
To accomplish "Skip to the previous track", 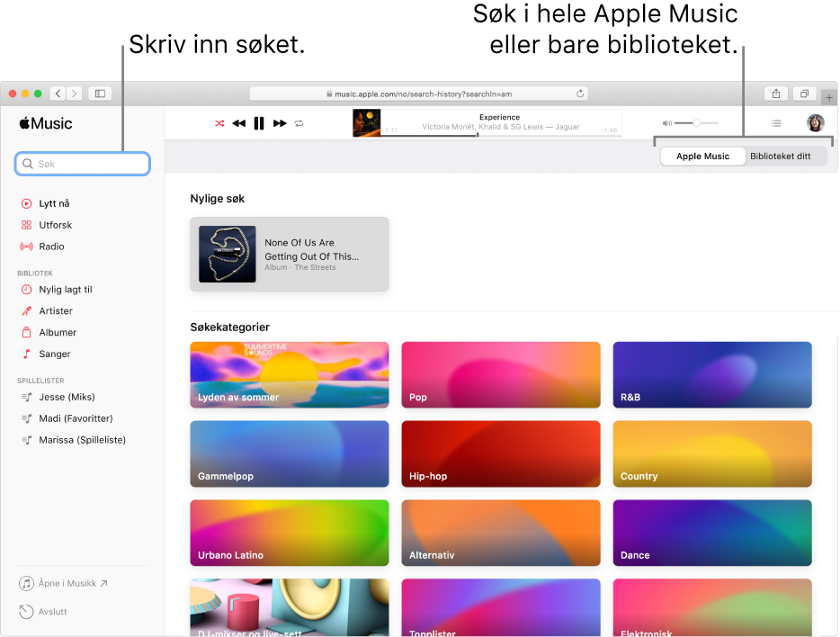I will (239, 123).
